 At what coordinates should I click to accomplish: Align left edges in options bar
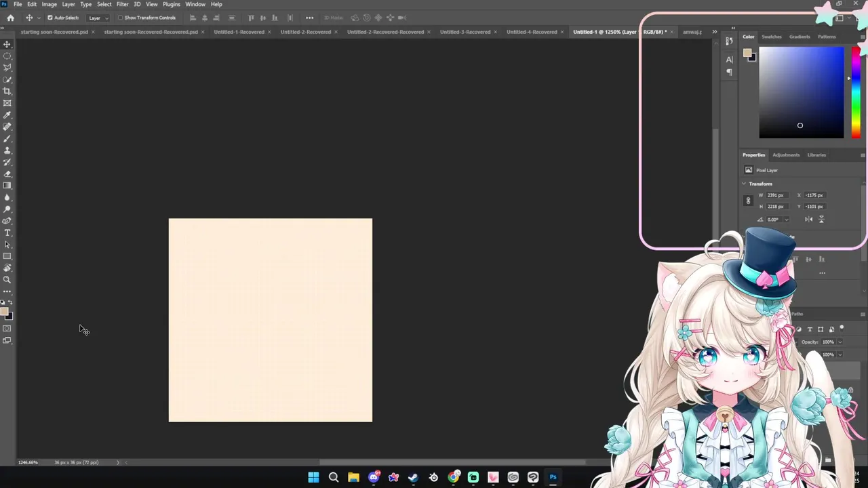coord(193,18)
